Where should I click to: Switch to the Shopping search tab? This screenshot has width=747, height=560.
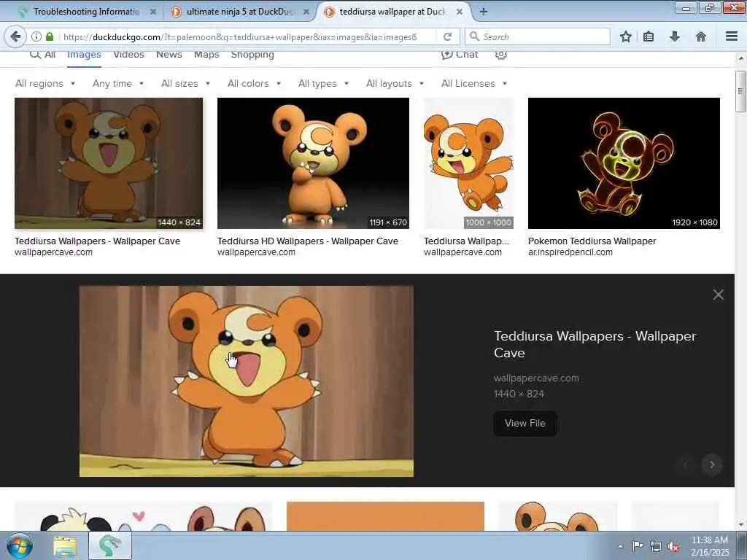coord(252,55)
